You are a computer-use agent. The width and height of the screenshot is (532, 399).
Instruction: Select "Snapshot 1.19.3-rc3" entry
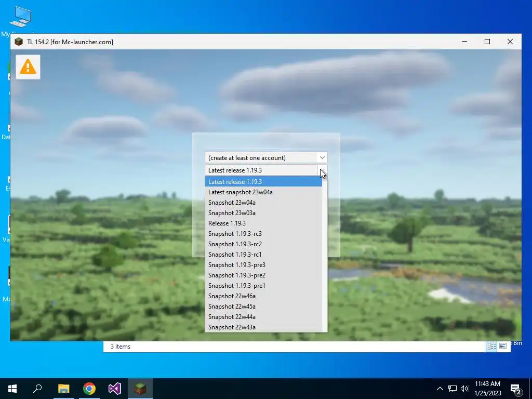click(x=263, y=234)
